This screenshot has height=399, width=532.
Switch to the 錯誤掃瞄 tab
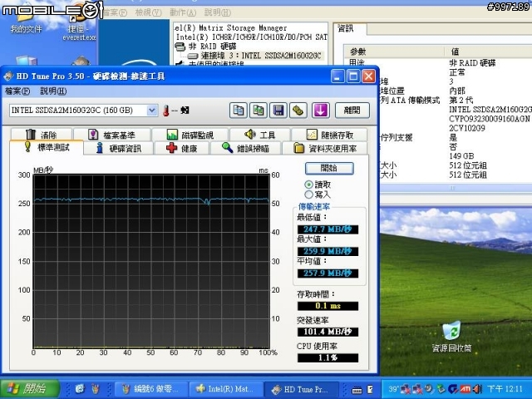tap(246, 148)
